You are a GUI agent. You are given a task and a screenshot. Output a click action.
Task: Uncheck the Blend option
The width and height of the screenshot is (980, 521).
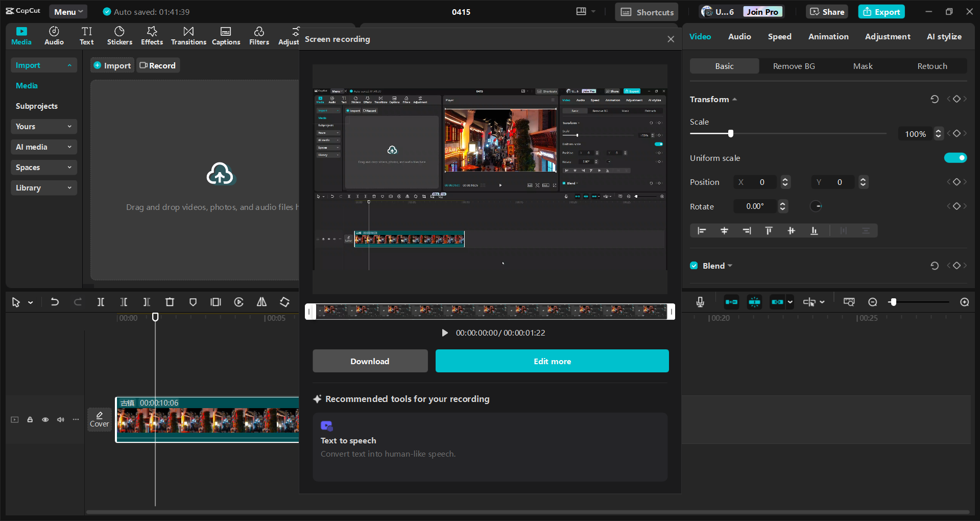pyautogui.click(x=694, y=266)
